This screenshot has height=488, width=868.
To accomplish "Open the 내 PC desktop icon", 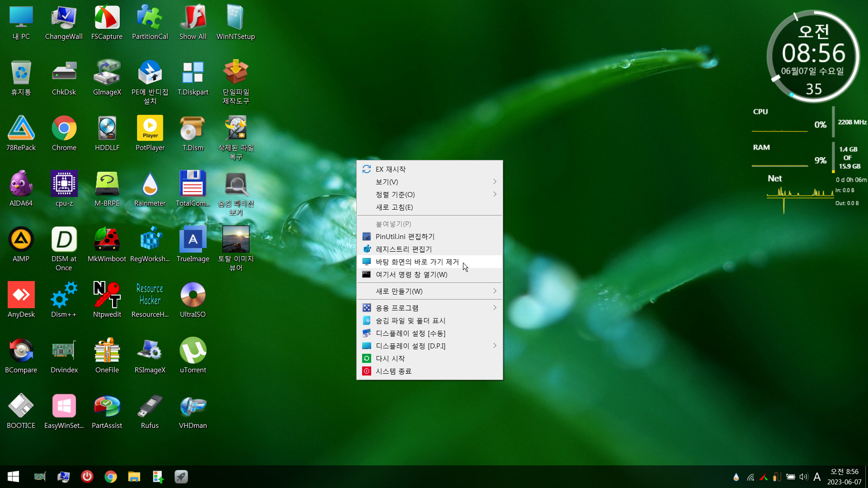I will [x=21, y=23].
